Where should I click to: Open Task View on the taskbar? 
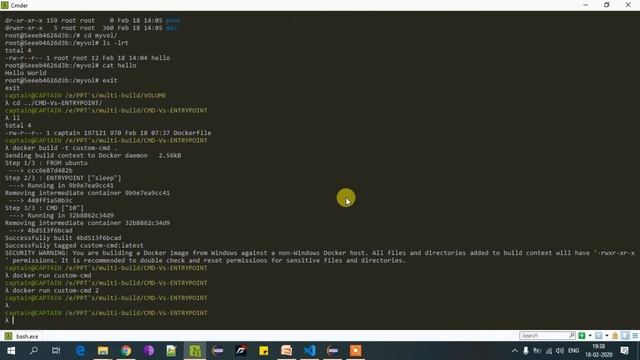(56, 351)
